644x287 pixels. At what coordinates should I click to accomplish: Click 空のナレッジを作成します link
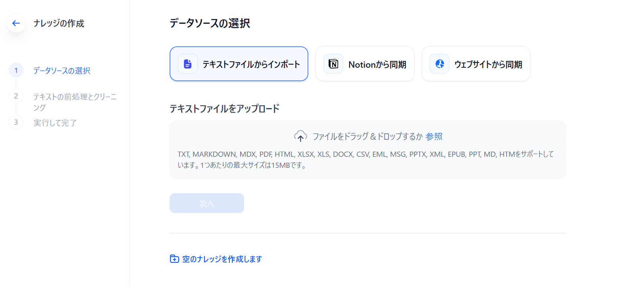tap(222, 259)
